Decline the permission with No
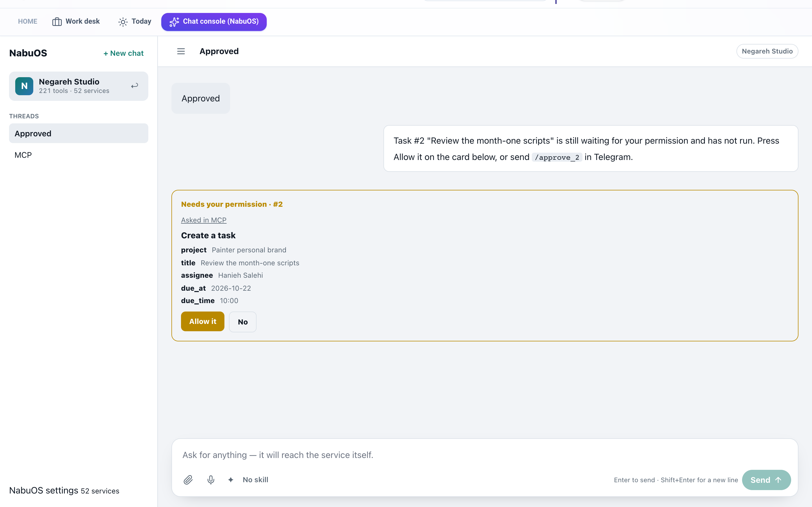The width and height of the screenshot is (812, 507). (242, 322)
